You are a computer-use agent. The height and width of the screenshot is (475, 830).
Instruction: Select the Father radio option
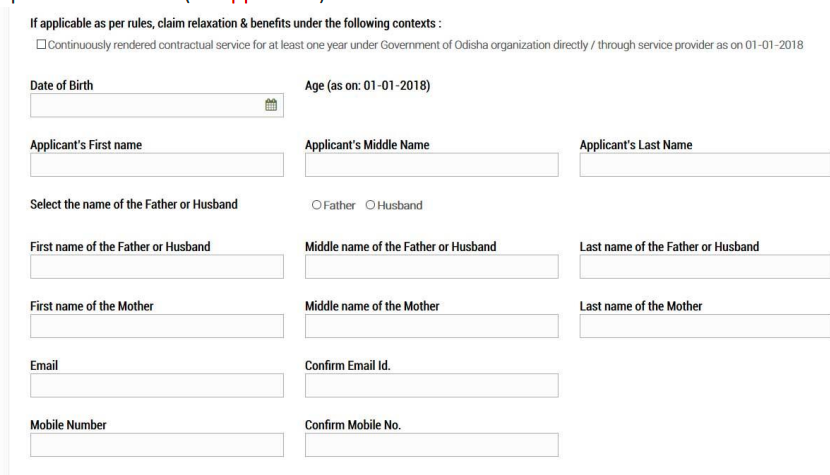coord(317,205)
